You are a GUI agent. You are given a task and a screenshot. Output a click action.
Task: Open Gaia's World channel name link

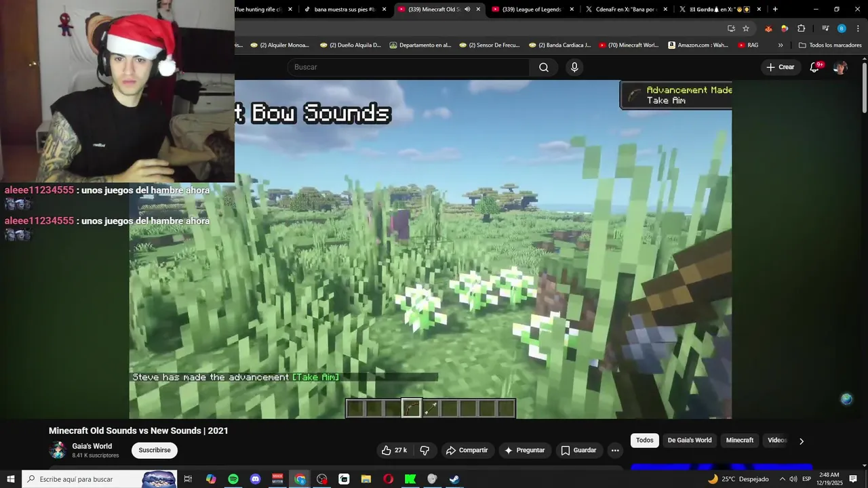tap(92, 446)
